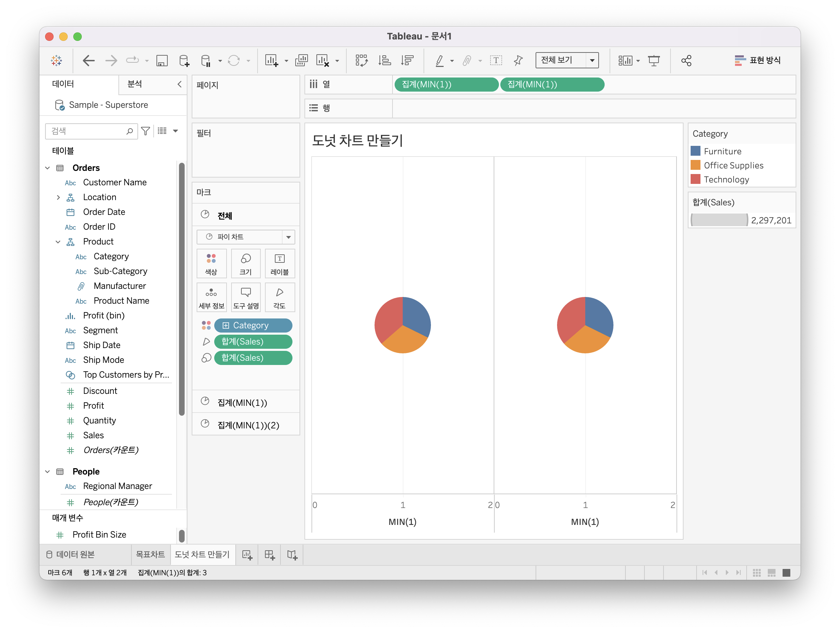Screen dimensions: 840x632
Task: Click the duplicate worksheet icon
Action: 302,60
